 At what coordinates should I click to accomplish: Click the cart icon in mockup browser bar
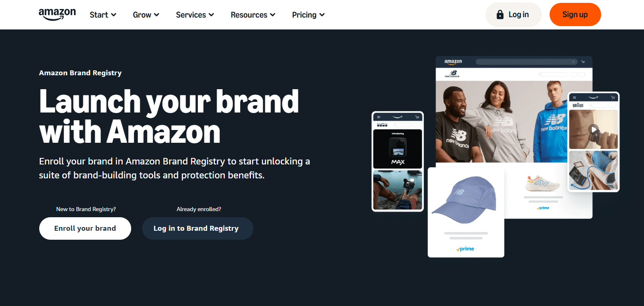click(x=583, y=62)
